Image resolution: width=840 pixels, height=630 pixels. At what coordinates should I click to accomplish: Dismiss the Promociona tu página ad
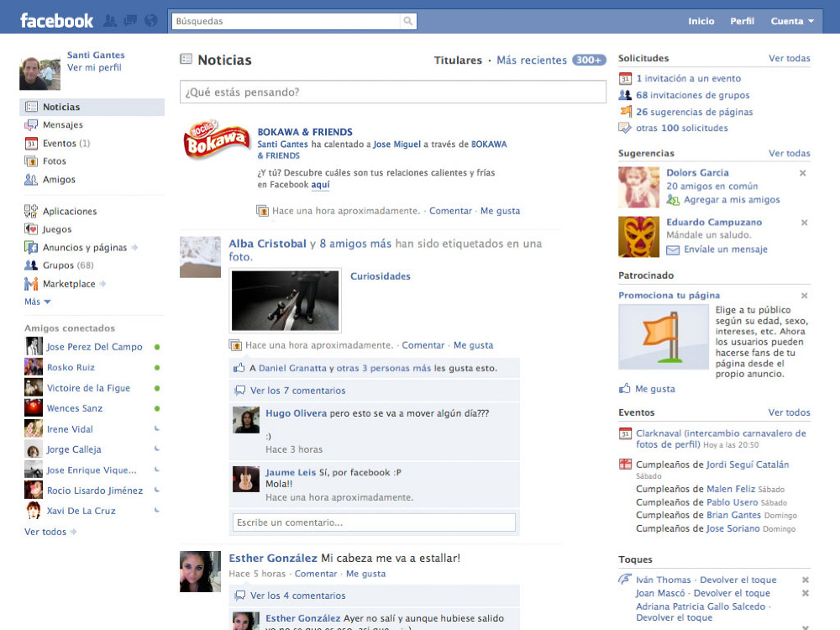pyautogui.click(x=803, y=296)
